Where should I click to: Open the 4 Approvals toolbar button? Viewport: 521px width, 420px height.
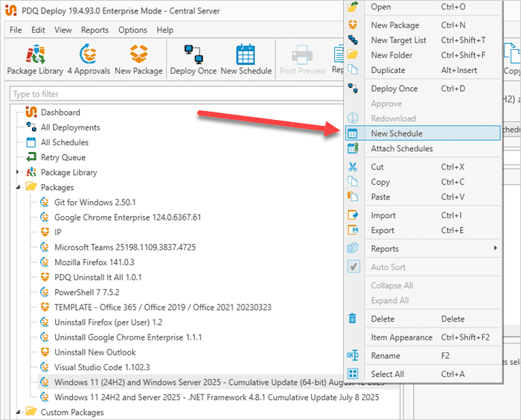(89, 59)
